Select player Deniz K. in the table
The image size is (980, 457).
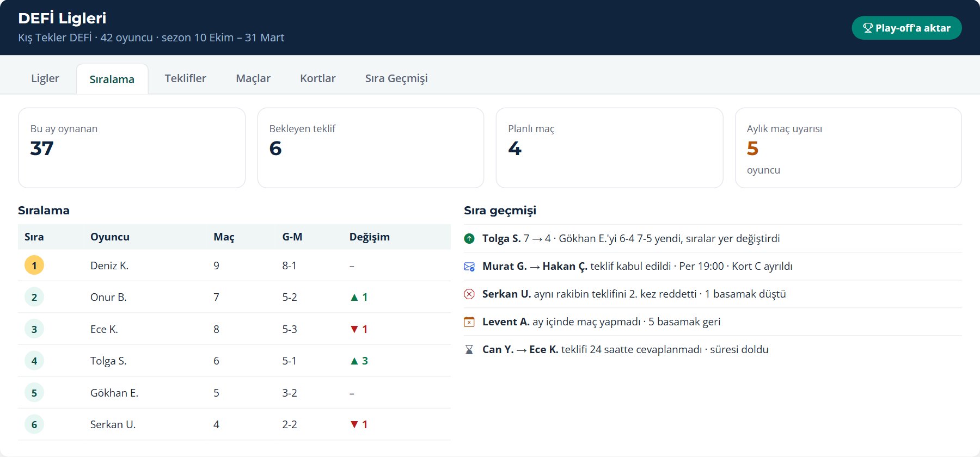pos(109,265)
